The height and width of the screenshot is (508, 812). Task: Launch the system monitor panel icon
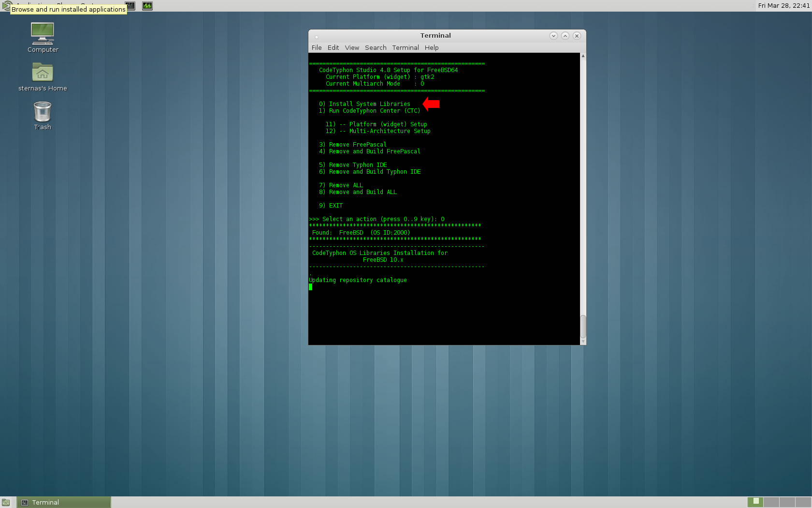click(x=147, y=6)
